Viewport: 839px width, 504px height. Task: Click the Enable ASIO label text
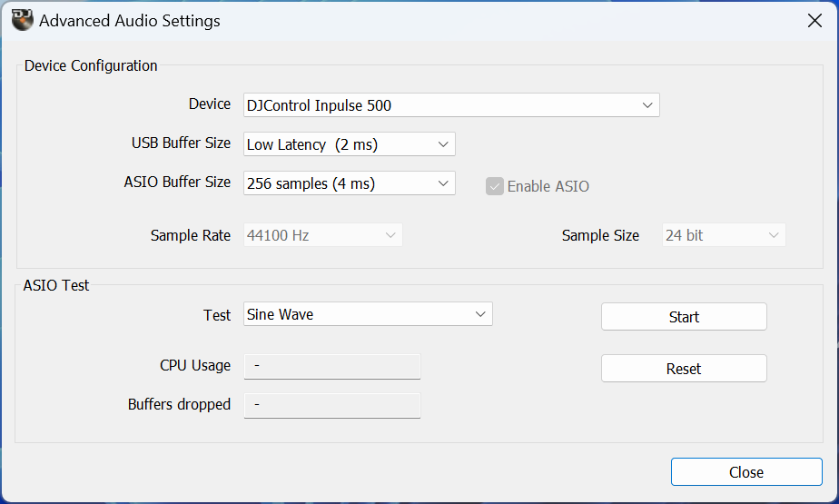point(548,186)
